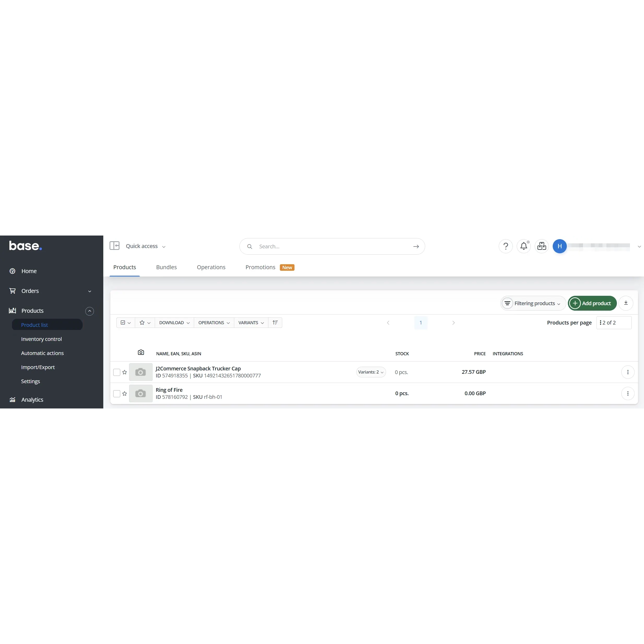Expand Variants: 2 for Trucker Cap

(371, 372)
